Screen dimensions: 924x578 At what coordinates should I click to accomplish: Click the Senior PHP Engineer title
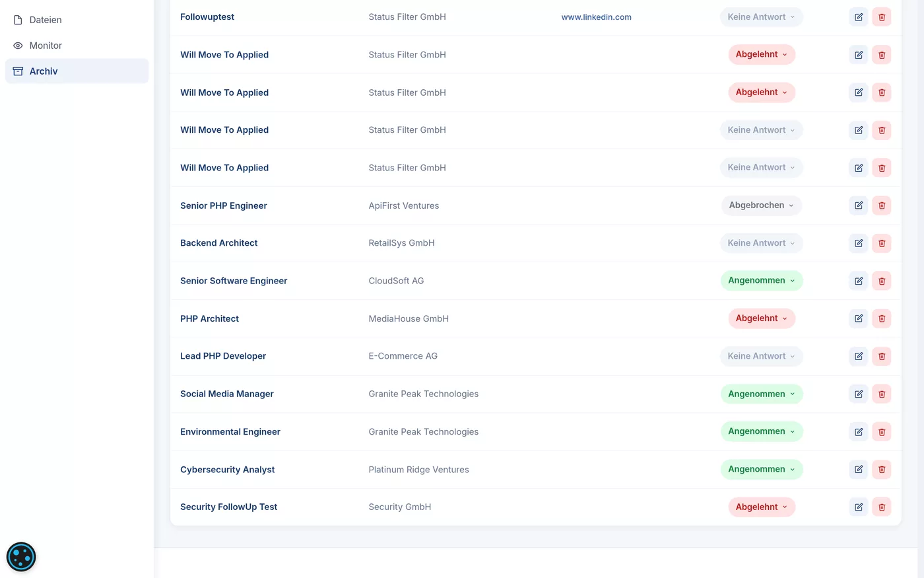[x=224, y=205]
